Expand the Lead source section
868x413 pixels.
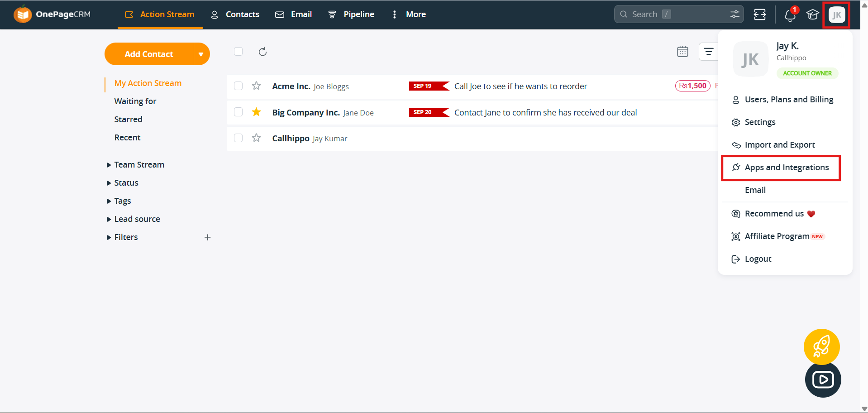(x=134, y=219)
